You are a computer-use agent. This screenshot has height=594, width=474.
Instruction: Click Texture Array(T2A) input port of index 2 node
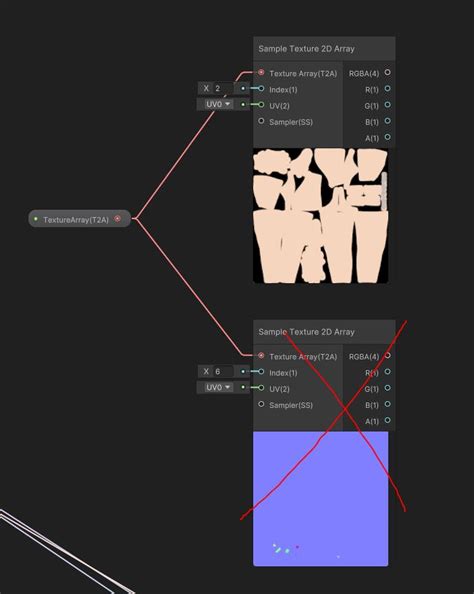(261, 72)
